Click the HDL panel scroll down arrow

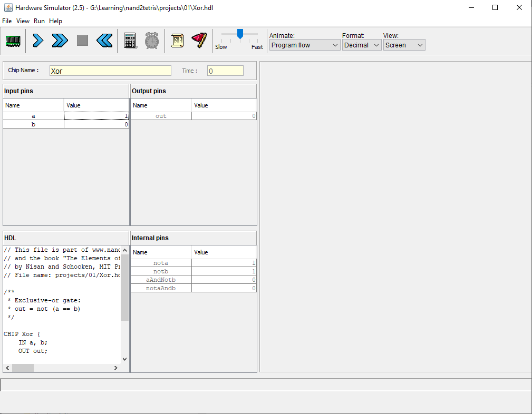pos(125,359)
